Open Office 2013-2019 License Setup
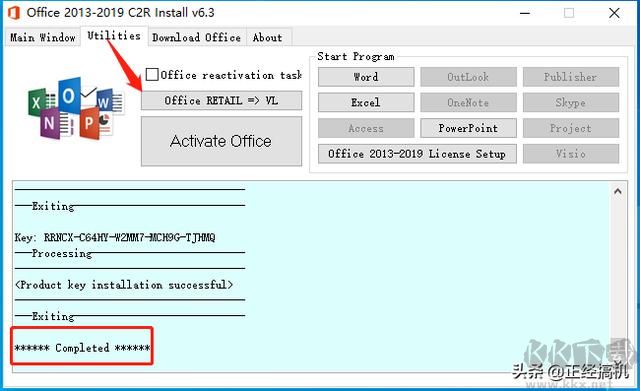The height and width of the screenshot is (391, 640). click(417, 154)
